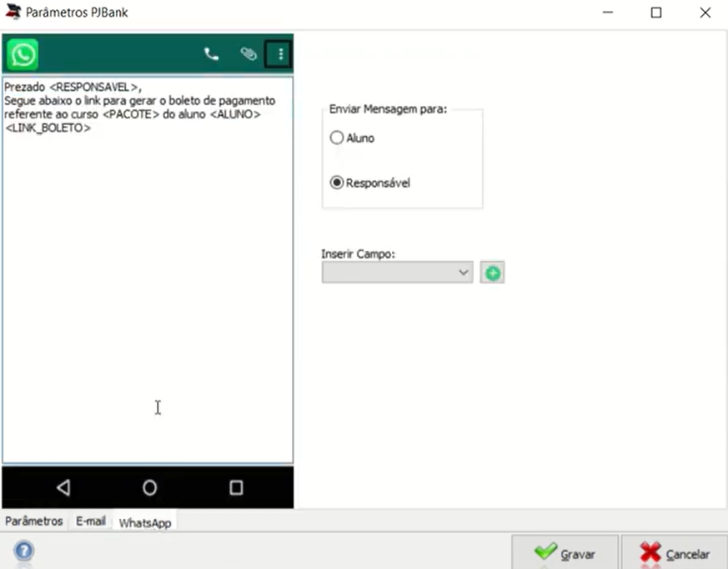
Task: Click the paperclip attachment icon
Action: (x=249, y=54)
